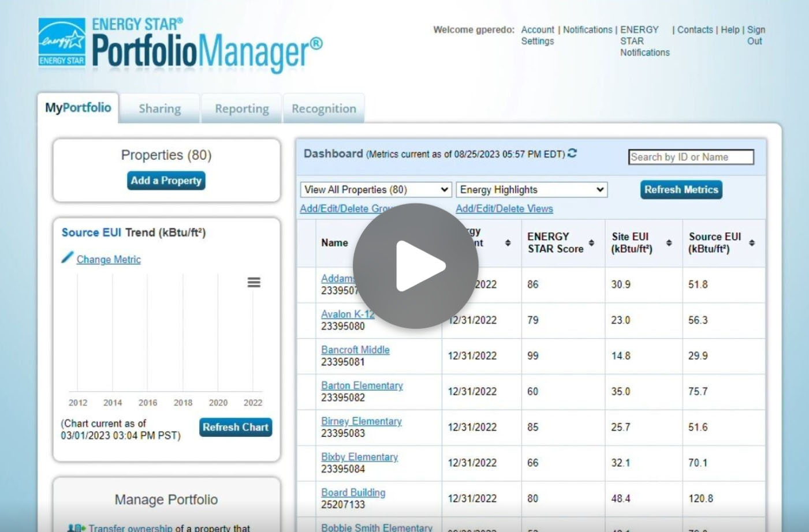This screenshot has width=809, height=532.
Task: Click the ENERGY STAR Portfolio Manager logo
Action: [180, 45]
